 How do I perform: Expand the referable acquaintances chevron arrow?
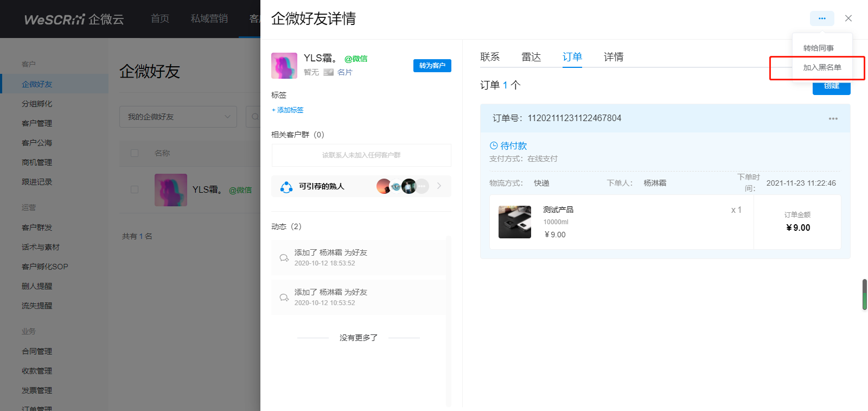point(439,186)
